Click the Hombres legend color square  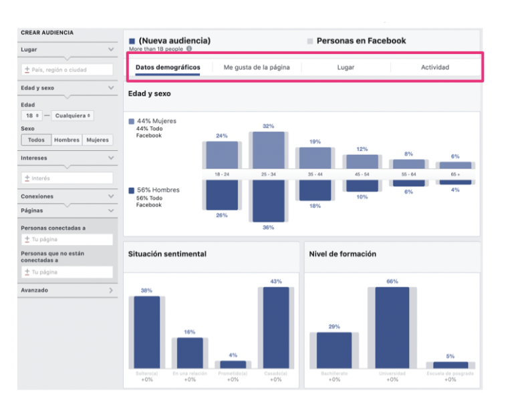click(x=132, y=190)
